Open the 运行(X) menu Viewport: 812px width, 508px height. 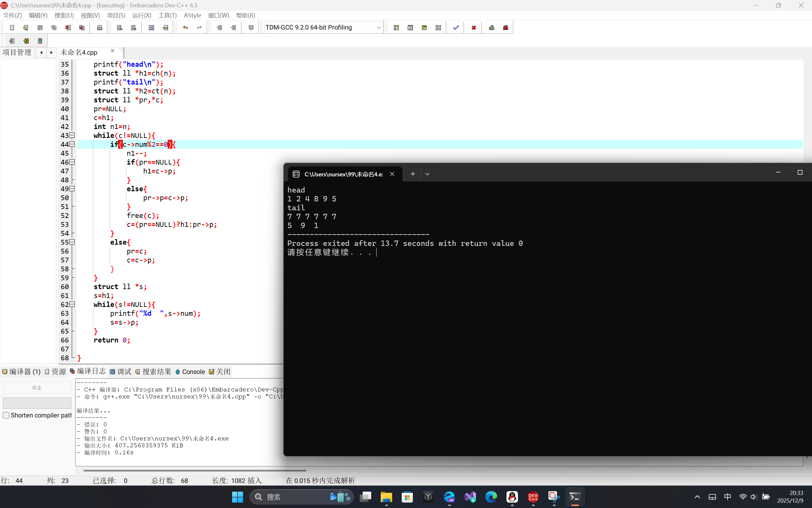click(142, 16)
